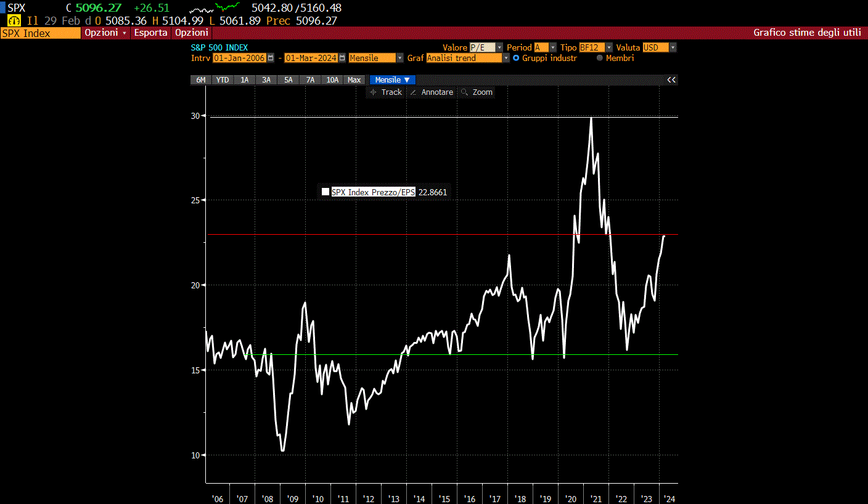This screenshot has width=868, height=504.
Task: Select the 7A range tab
Action: [310, 80]
